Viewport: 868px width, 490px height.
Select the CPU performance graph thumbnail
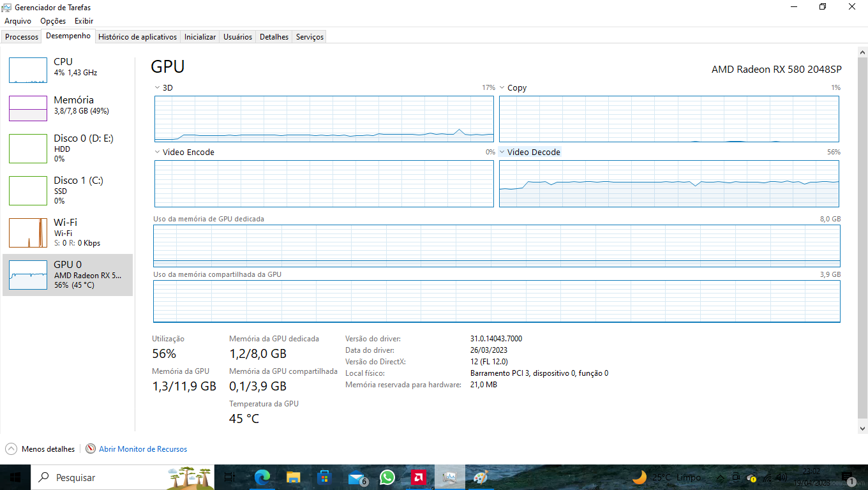27,70
